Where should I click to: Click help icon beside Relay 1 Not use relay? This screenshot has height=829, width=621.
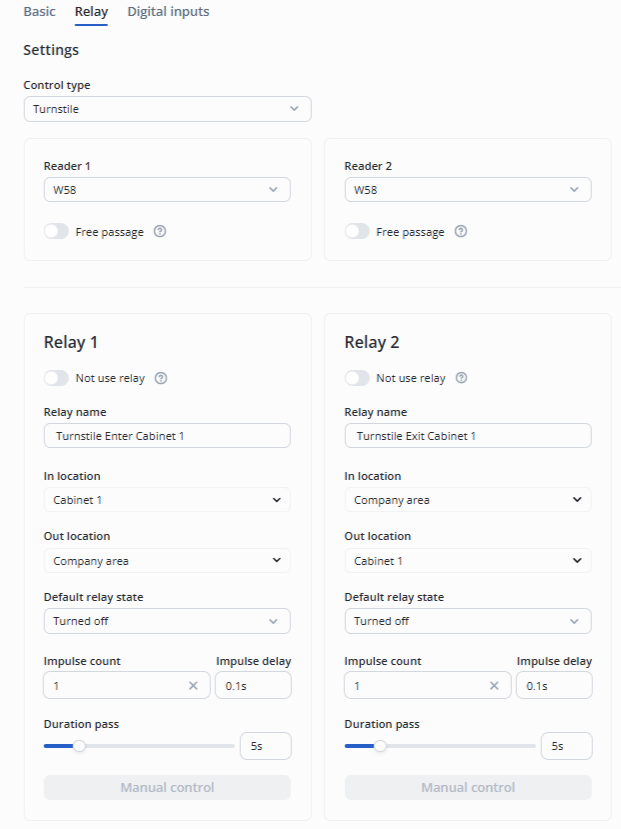[x=161, y=379]
